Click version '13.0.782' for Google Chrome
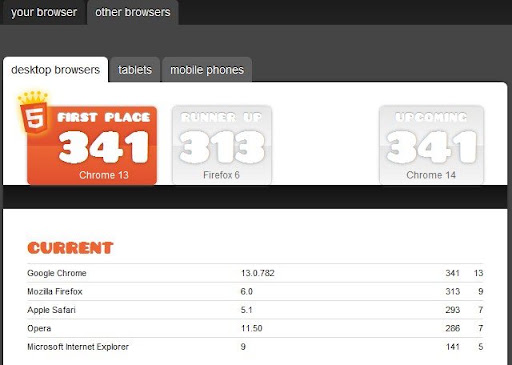 point(257,273)
